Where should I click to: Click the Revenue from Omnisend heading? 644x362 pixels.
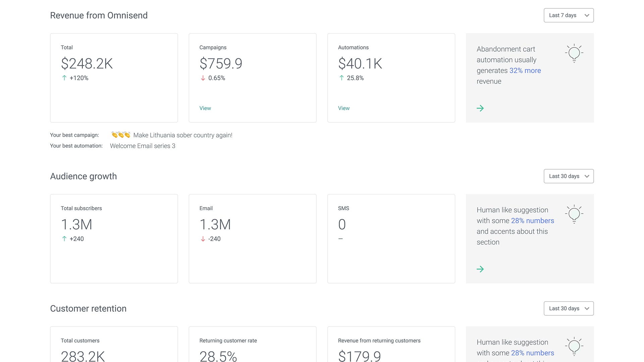point(99,15)
